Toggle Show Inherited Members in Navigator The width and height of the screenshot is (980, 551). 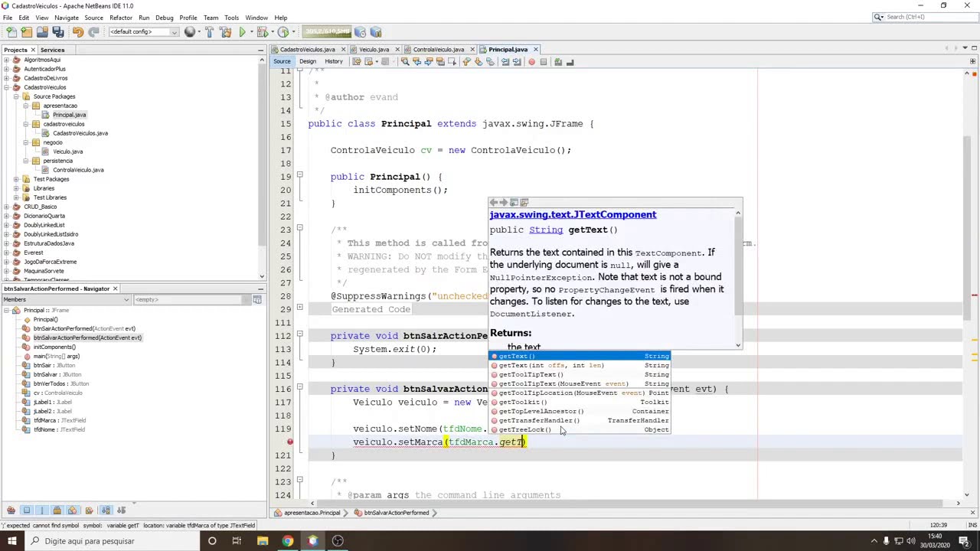[11, 510]
